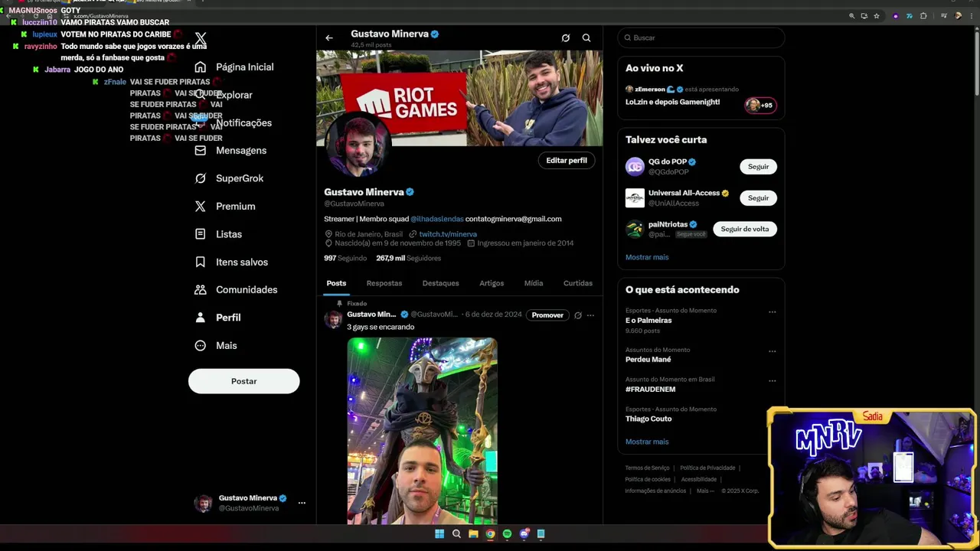The width and height of the screenshot is (980, 551).
Task: Click Mostrar mais under Talvez você curta
Action: coord(647,257)
